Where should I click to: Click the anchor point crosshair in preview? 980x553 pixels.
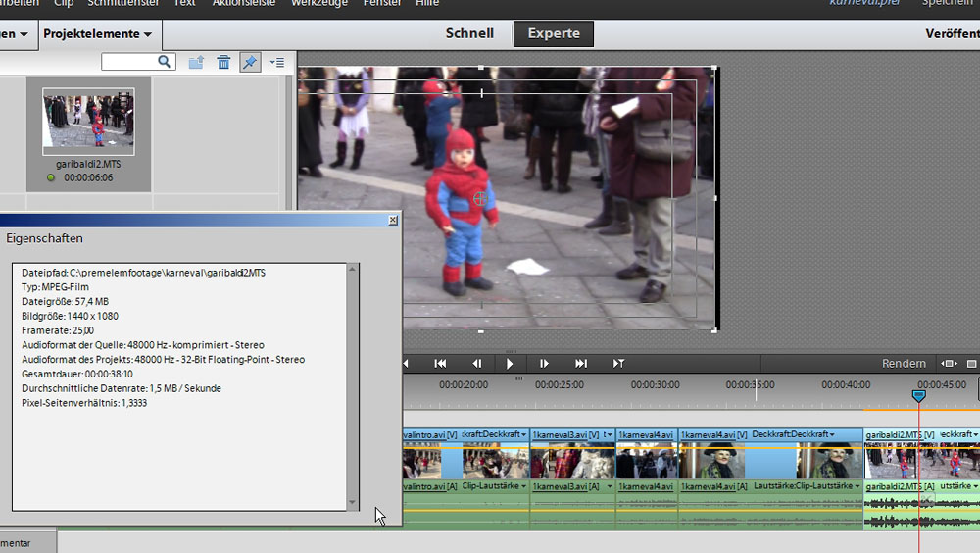tap(480, 199)
